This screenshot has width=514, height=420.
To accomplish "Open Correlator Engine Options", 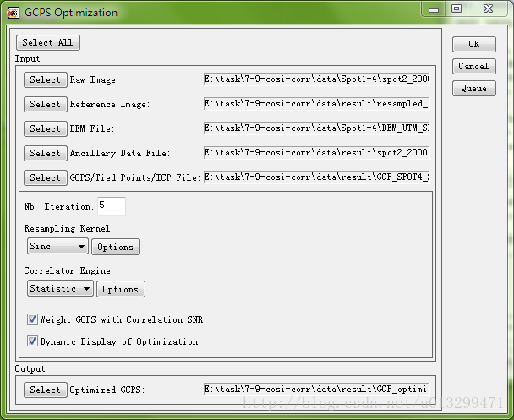I will point(121,289).
